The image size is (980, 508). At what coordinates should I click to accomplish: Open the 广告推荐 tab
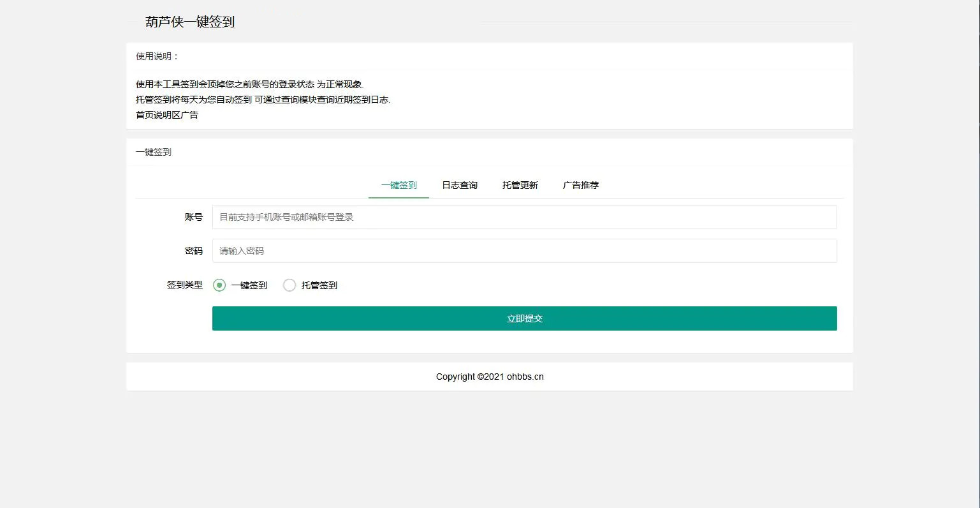tap(581, 185)
